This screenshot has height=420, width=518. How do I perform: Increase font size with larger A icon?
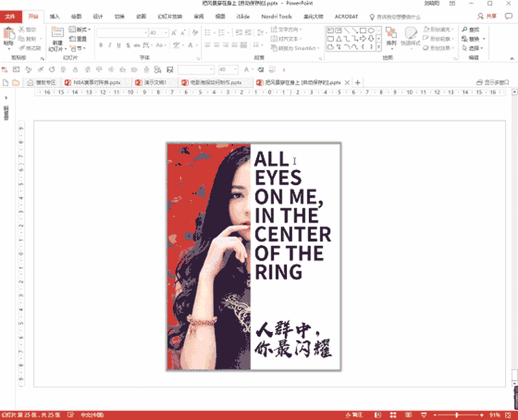(x=174, y=33)
